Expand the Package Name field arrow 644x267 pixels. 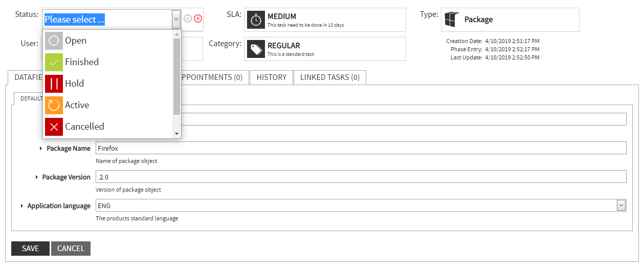[41, 149]
